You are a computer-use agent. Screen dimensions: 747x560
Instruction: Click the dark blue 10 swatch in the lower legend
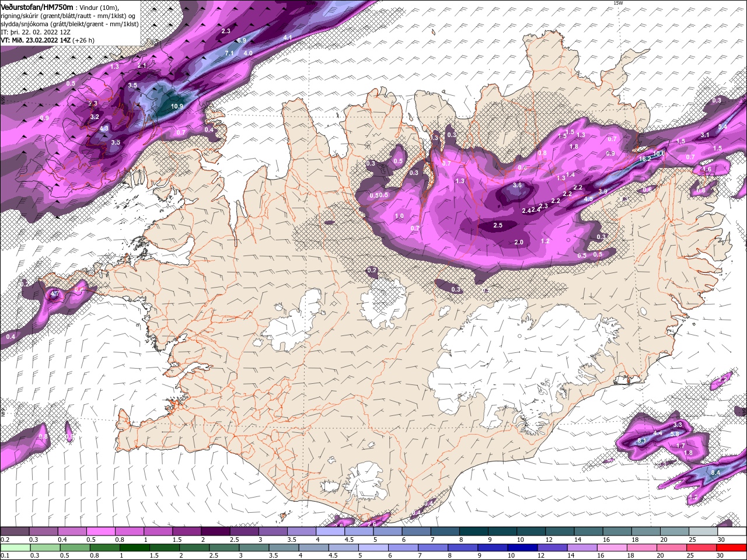522,548
